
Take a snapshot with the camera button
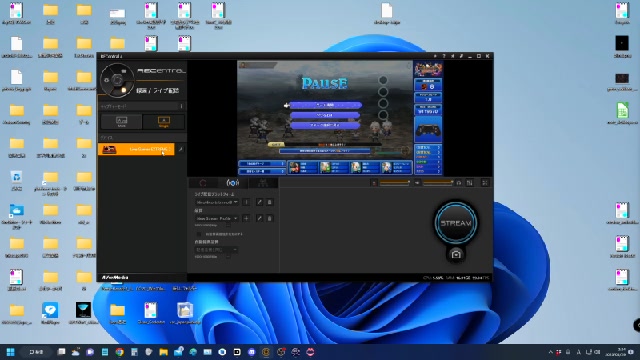[456, 255]
